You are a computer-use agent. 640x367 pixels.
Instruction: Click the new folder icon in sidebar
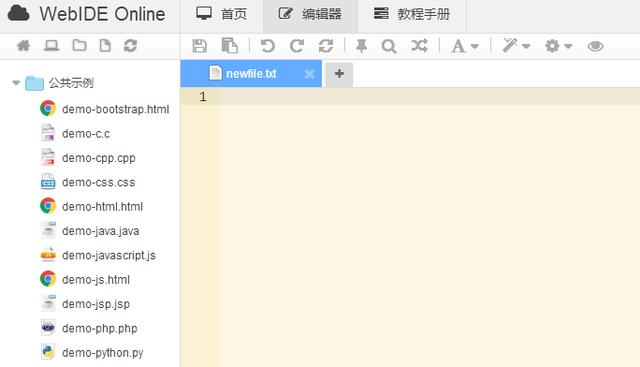point(79,45)
